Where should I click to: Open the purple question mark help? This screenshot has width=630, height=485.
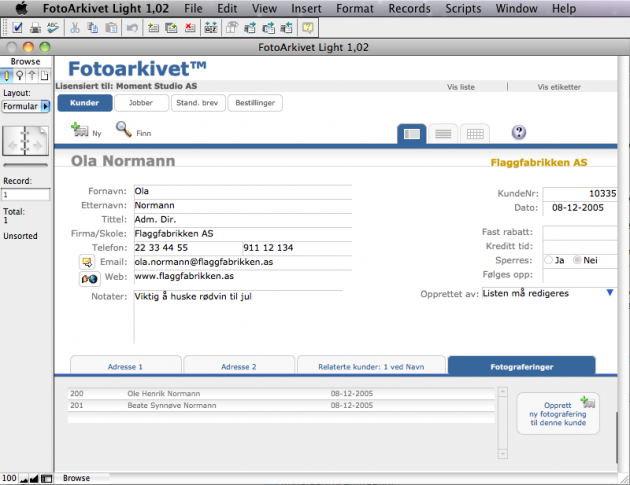519,132
